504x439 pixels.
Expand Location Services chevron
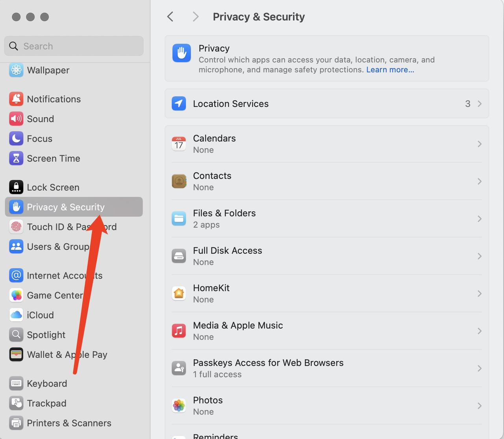point(480,103)
